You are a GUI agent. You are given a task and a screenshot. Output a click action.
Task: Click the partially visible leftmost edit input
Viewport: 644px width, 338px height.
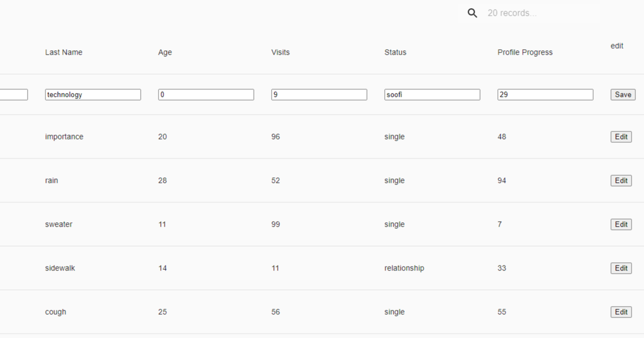(14, 95)
